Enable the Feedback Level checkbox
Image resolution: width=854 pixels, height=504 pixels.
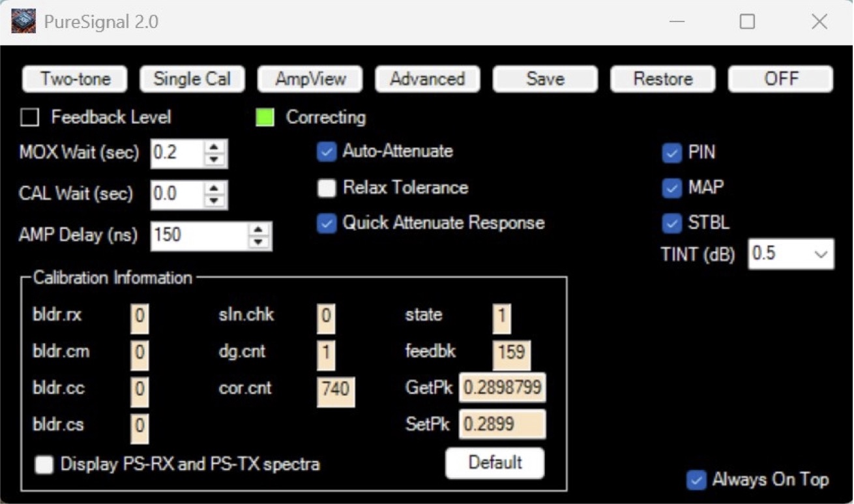[30, 117]
